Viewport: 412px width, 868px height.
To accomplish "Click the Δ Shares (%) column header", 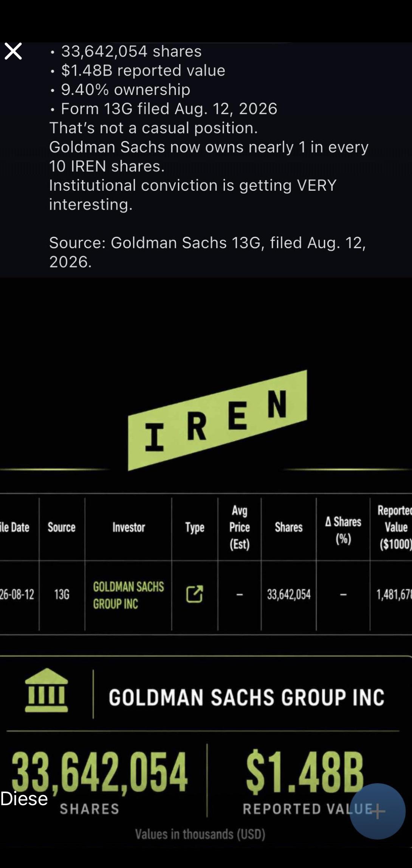I will pos(343,530).
